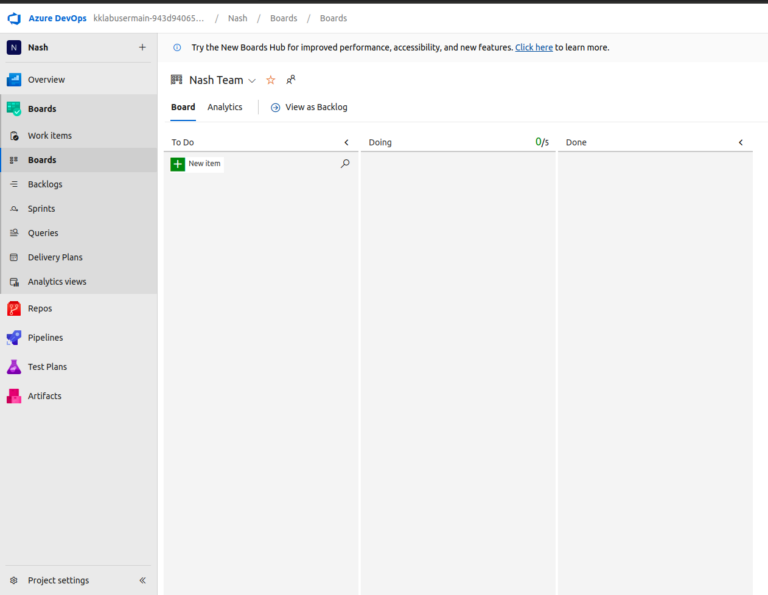Click the View as Backlog arrow icon

click(x=275, y=107)
